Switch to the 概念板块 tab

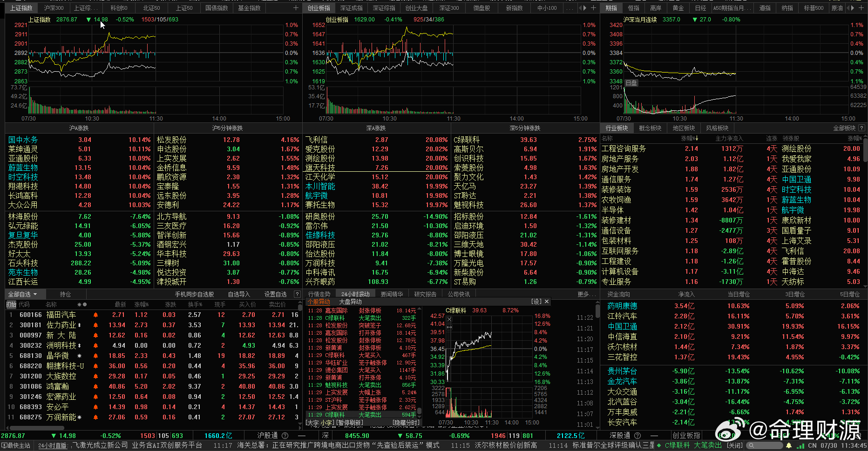point(650,128)
